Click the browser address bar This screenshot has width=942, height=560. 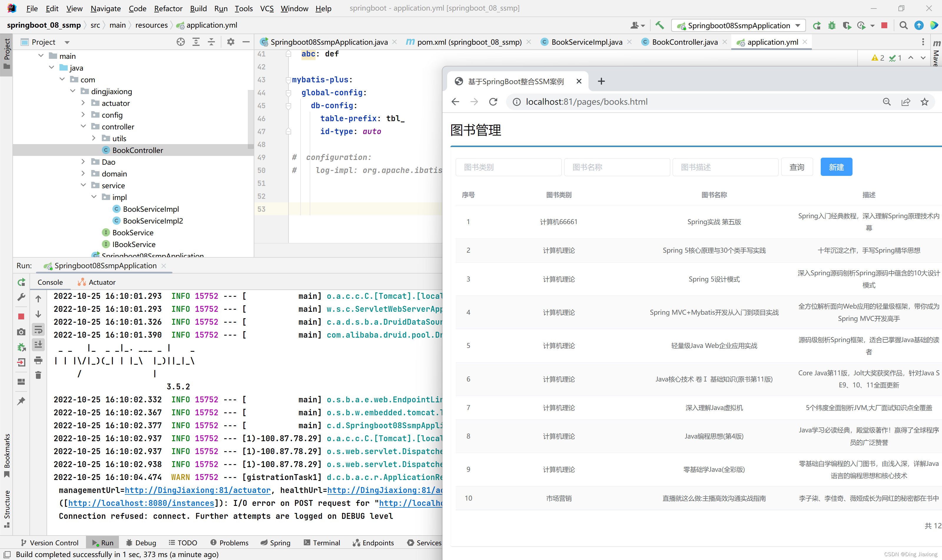[x=695, y=102]
